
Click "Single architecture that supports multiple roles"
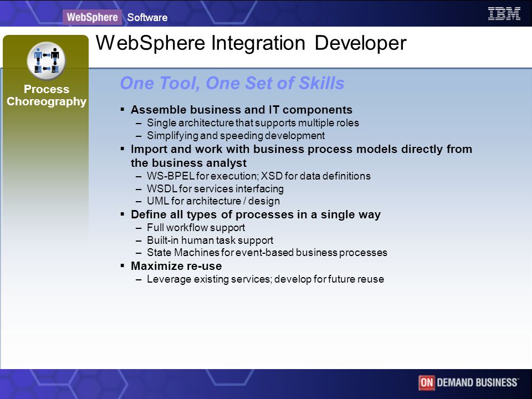(253, 123)
